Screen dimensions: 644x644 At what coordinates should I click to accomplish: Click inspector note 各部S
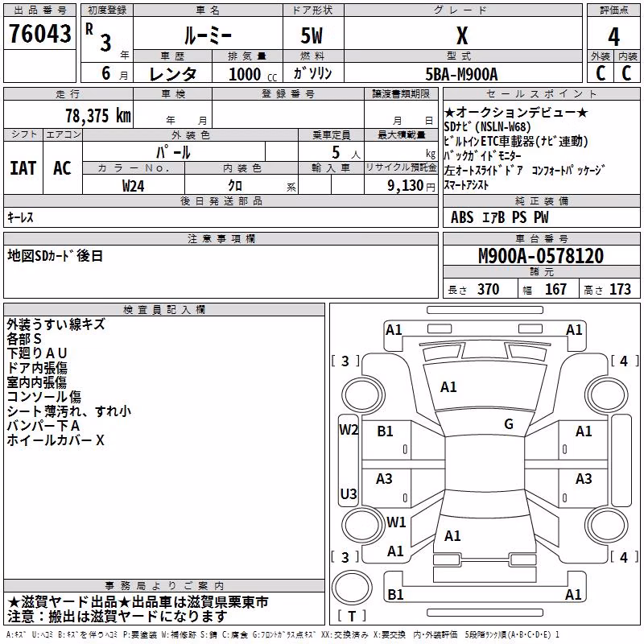pos(24,339)
